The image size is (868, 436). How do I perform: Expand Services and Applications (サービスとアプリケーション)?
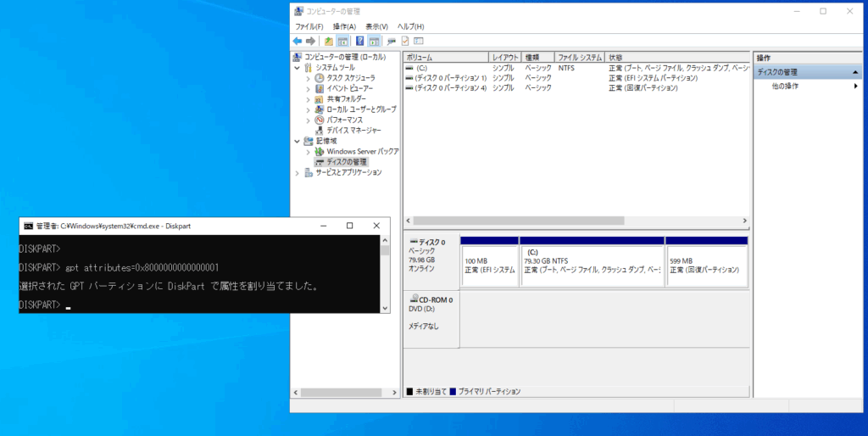point(297,172)
